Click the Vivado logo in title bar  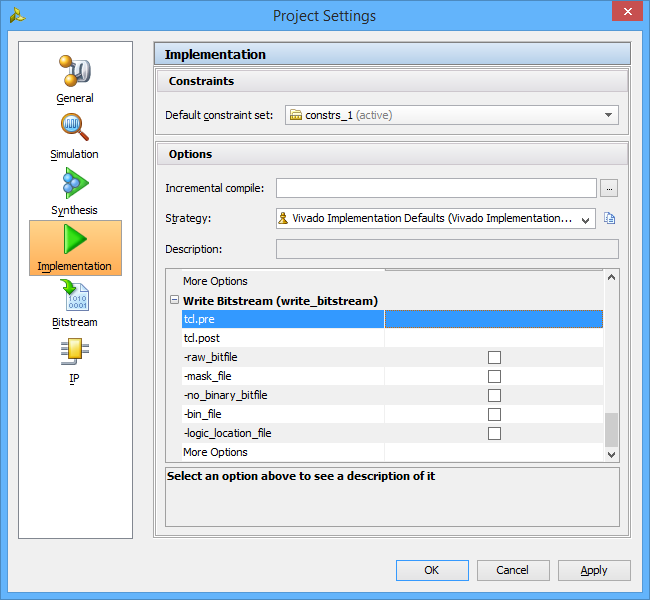[x=17, y=15]
